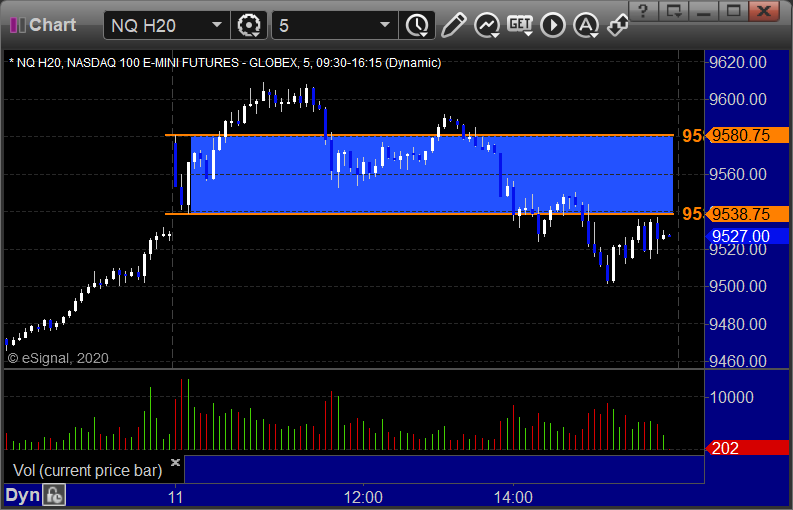The image size is (793, 510).
Task: Click the 12:00 time axis label
Action: tap(363, 497)
